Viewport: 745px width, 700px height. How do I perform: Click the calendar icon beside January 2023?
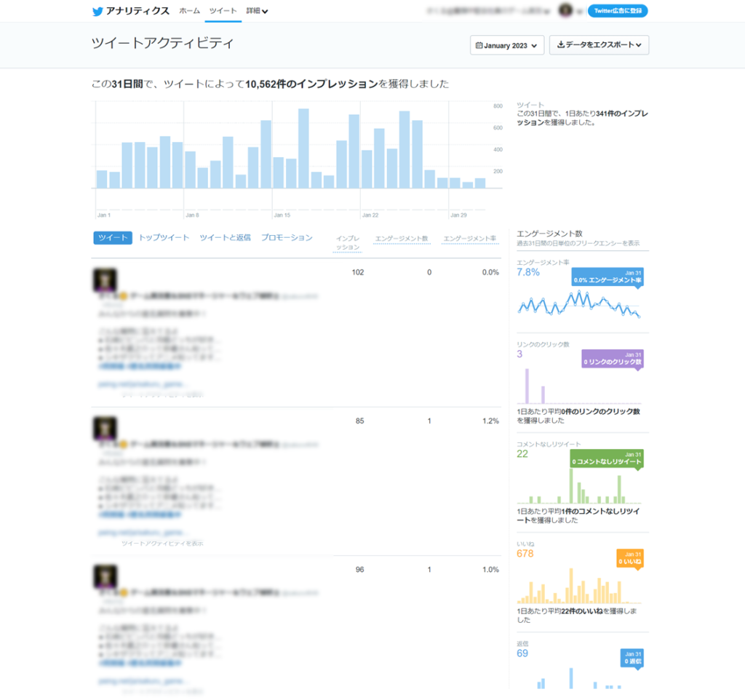click(479, 45)
